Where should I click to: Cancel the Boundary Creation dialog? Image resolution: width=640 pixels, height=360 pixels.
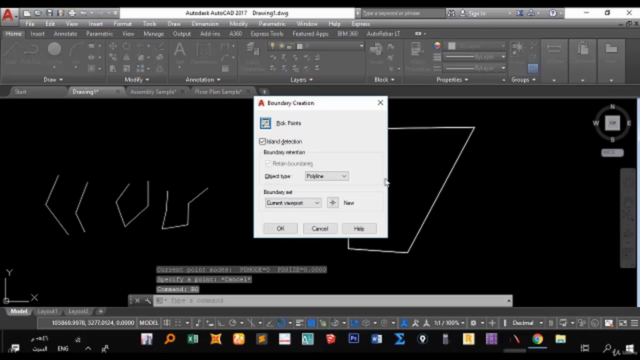pos(320,229)
